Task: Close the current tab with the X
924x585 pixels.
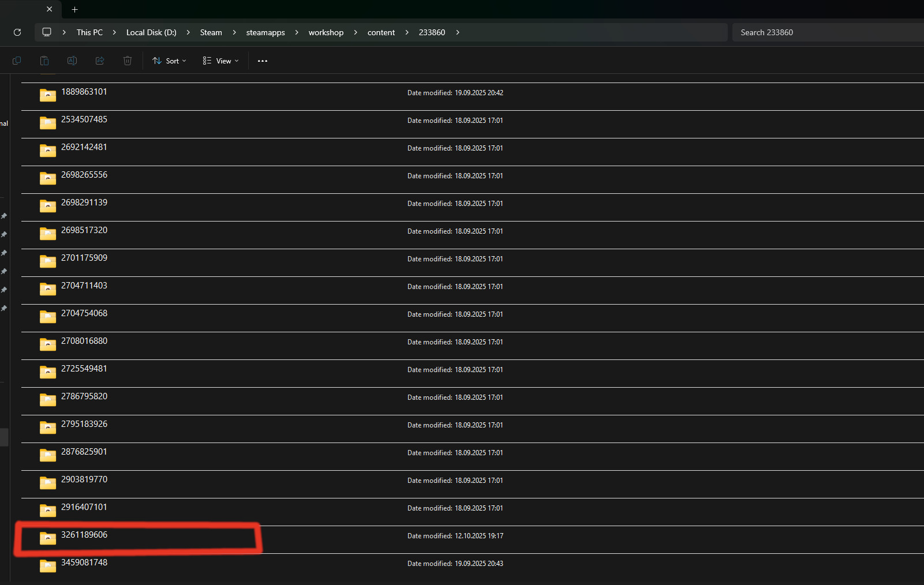Action: pos(50,9)
